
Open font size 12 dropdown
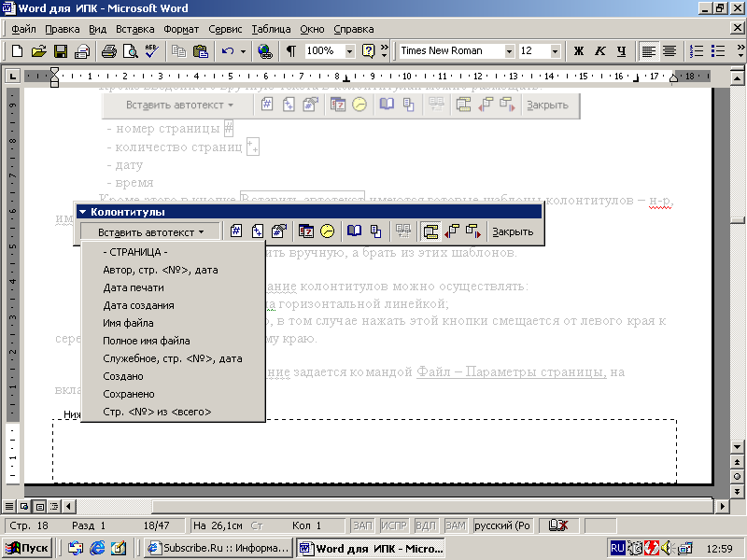(x=555, y=51)
